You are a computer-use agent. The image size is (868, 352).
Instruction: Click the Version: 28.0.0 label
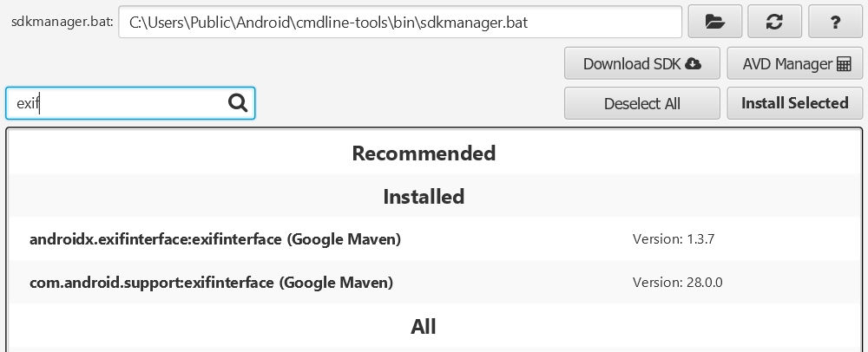pos(678,283)
